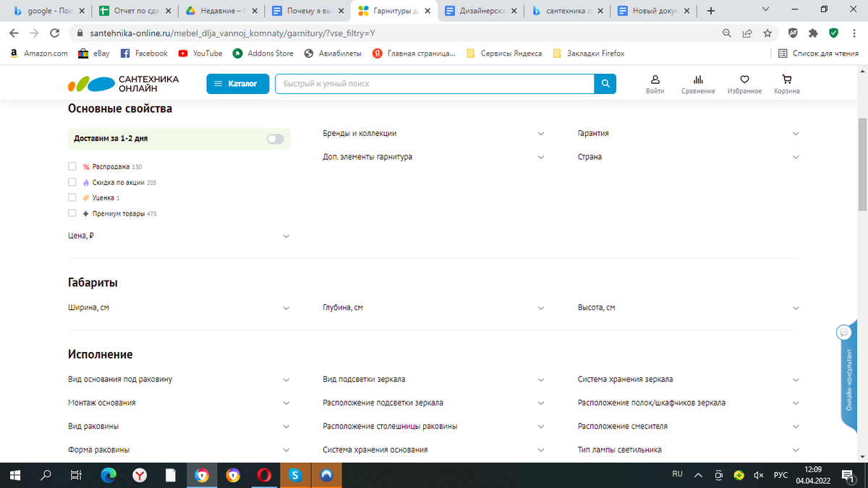Viewport: 868px width, 488px height.
Task: Switch to Недавние Google Drive tab
Action: tap(221, 11)
